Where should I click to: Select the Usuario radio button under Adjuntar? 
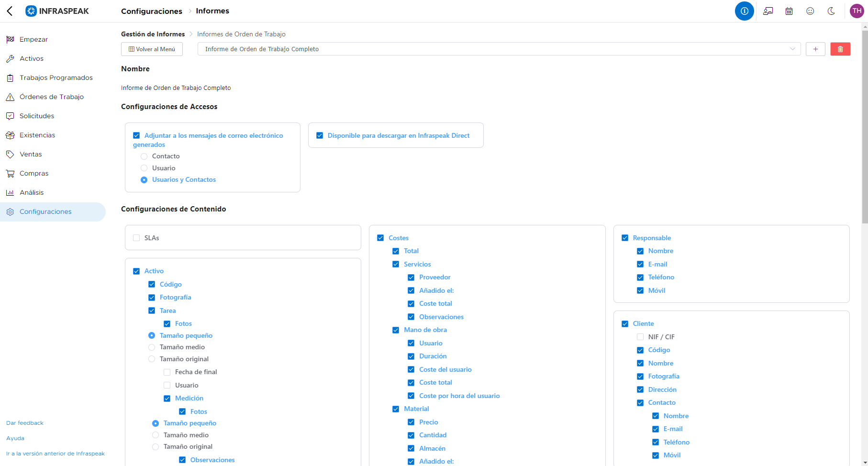[x=144, y=168]
